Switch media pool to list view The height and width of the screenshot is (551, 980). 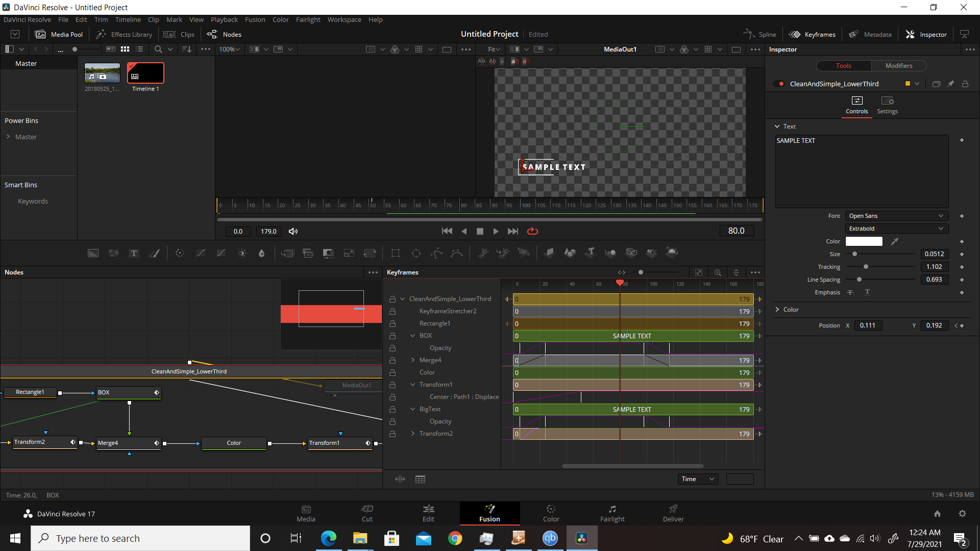[139, 49]
